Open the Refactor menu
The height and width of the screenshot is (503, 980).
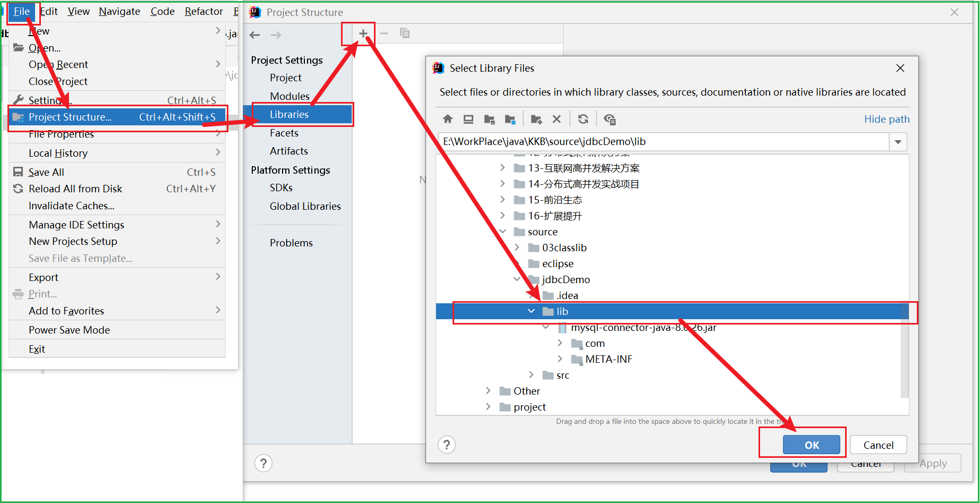[x=203, y=11]
